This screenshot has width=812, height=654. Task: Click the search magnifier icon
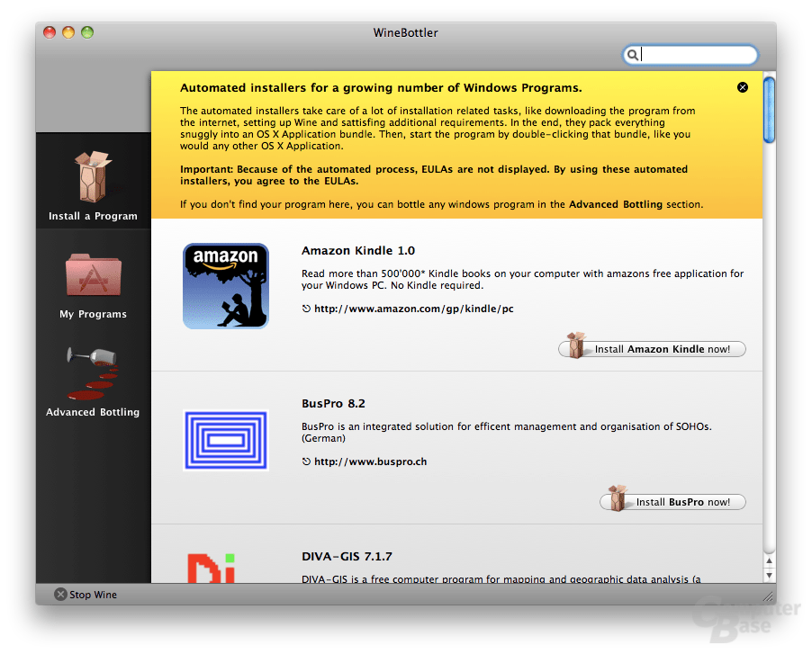pyautogui.click(x=632, y=55)
